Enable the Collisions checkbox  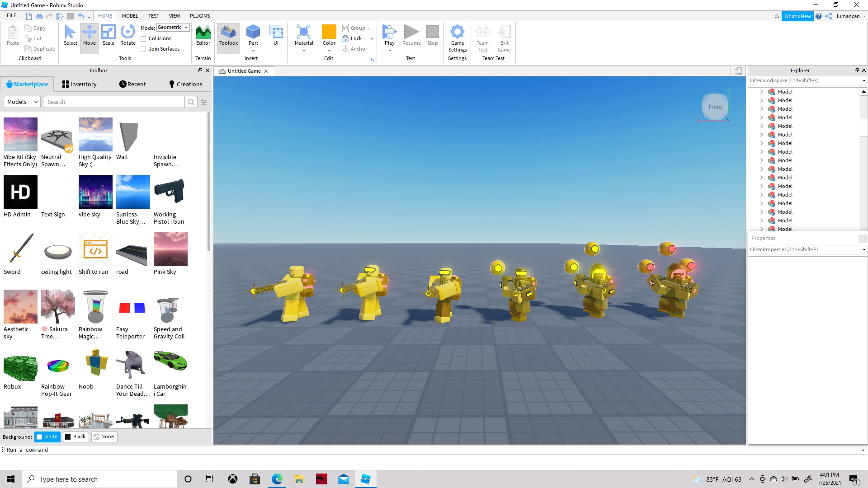(x=143, y=38)
